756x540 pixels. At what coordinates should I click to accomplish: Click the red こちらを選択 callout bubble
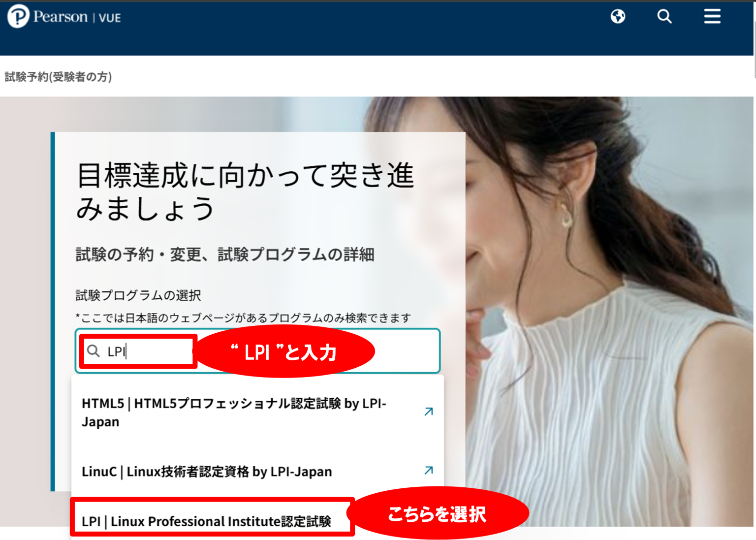[x=438, y=513]
